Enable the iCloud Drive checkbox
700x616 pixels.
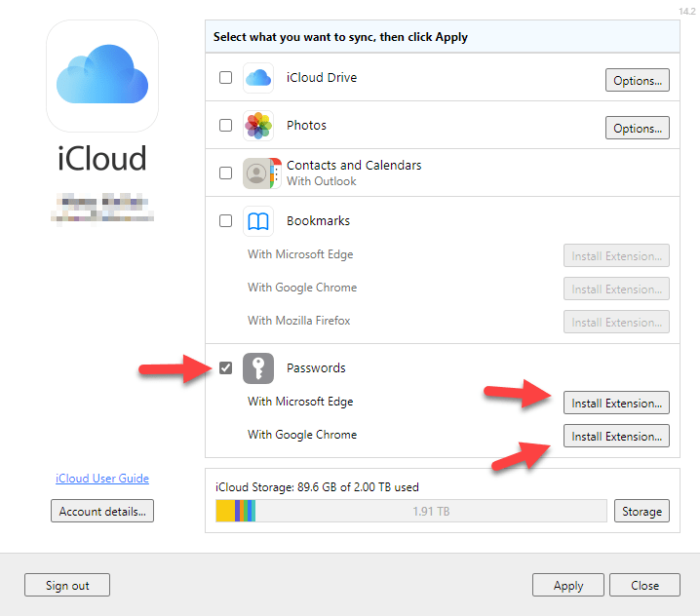225,78
